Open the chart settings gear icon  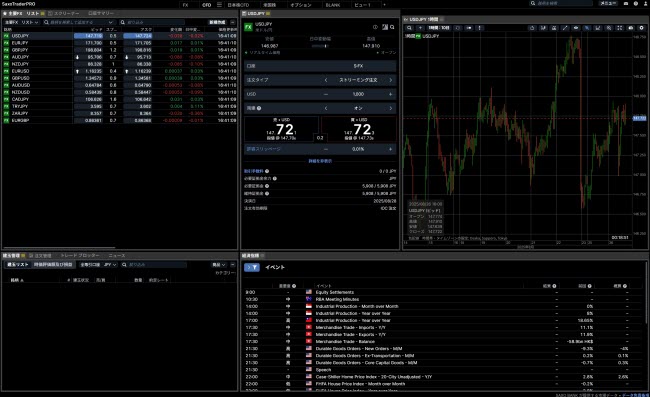(641, 28)
